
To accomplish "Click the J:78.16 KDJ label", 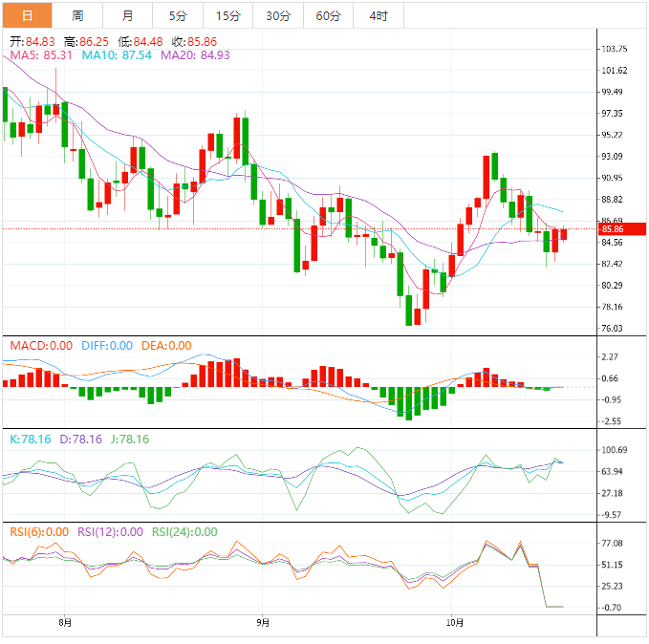I will click(x=130, y=440).
